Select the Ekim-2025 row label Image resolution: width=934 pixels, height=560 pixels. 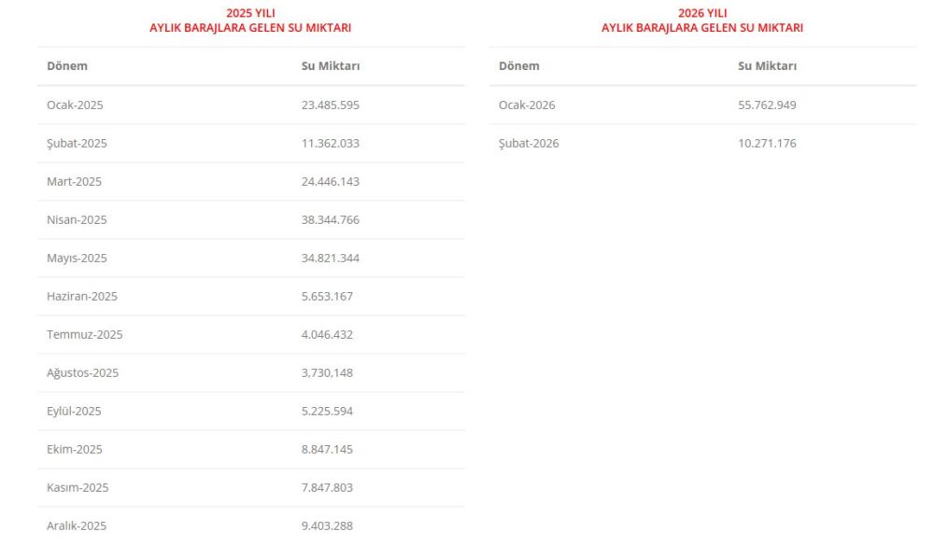click(75, 450)
